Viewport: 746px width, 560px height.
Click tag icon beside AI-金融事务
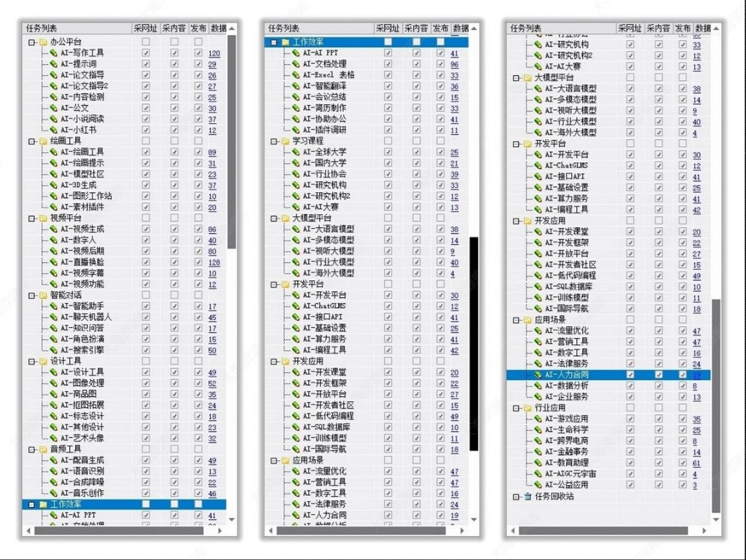[x=538, y=451]
